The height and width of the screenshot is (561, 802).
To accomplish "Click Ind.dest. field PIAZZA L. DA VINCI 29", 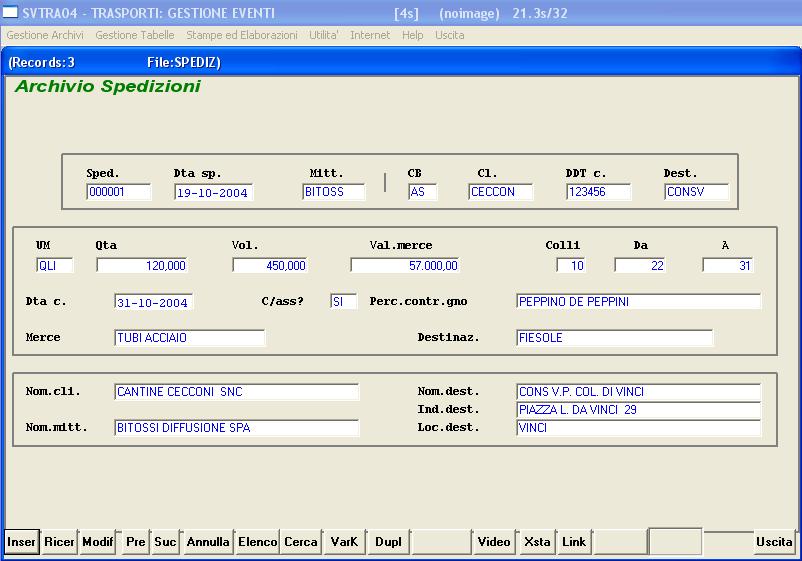I will [x=638, y=410].
